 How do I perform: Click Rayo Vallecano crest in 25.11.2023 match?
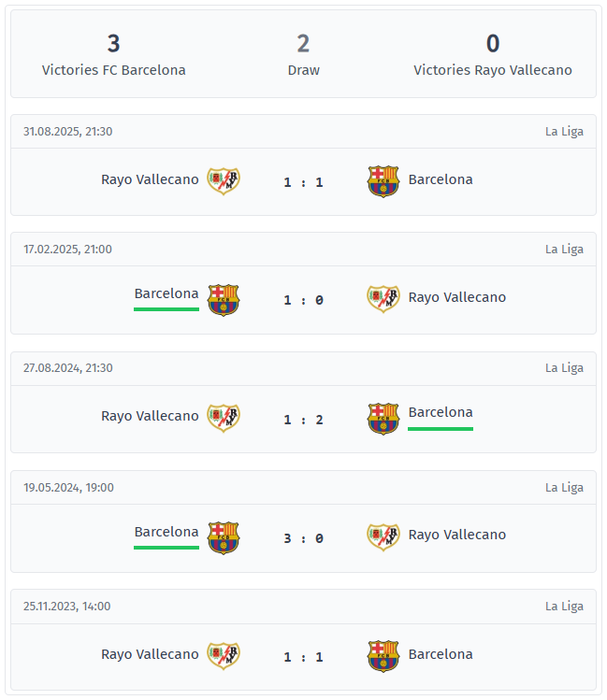click(224, 655)
